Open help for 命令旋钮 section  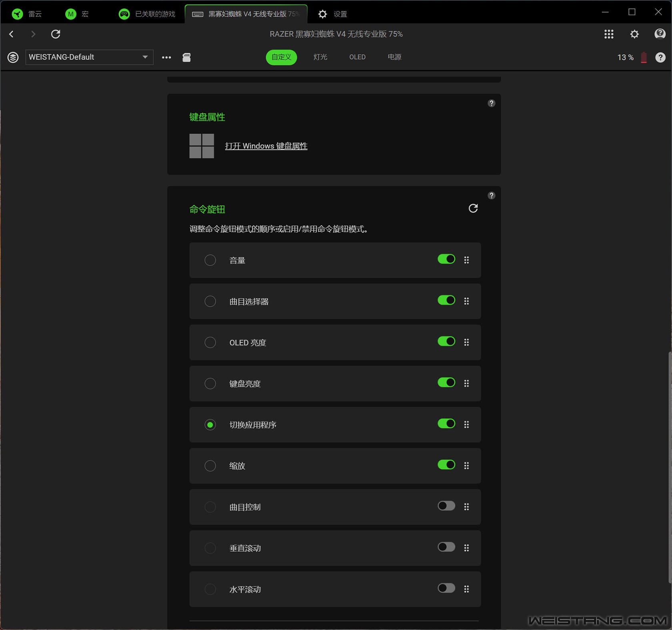pyautogui.click(x=492, y=195)
